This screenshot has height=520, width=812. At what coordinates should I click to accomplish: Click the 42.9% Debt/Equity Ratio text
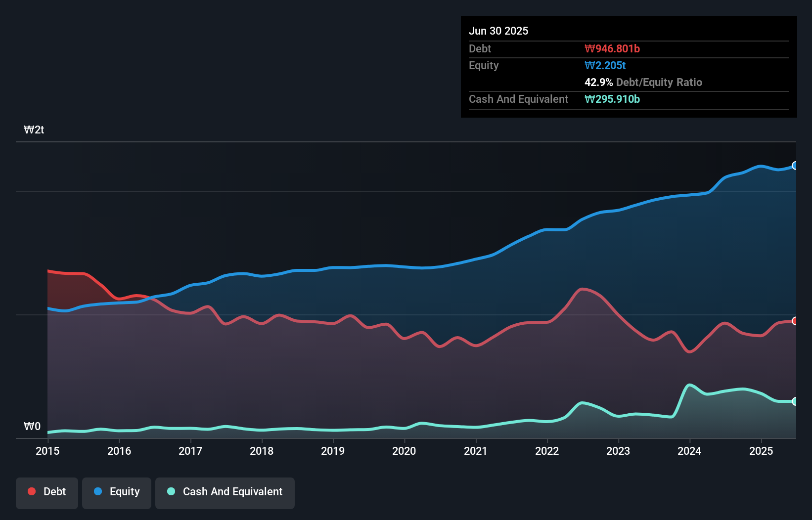[643, 83]
